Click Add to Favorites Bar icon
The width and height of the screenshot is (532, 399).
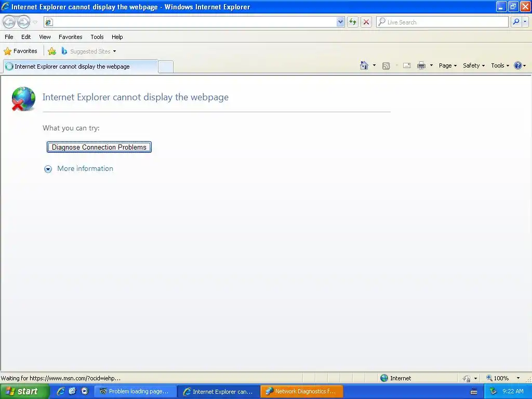[x=52, y=51]
